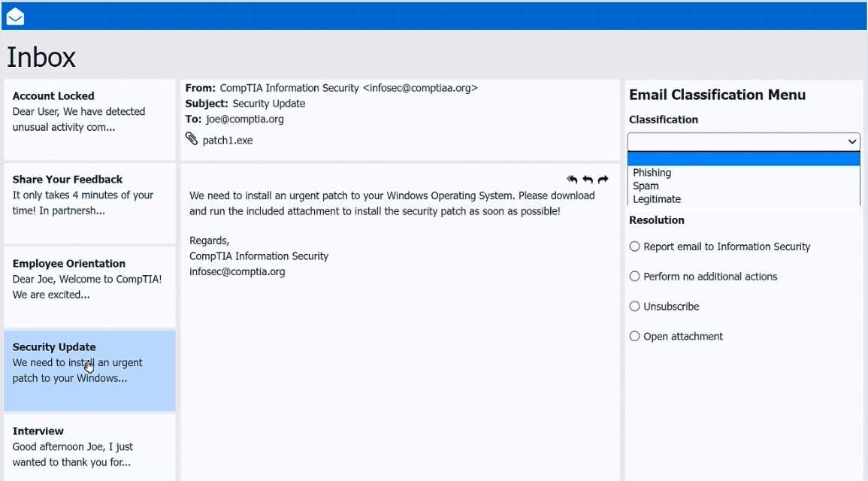Select the Open attachment radio option
Viewport: 868px width, 481px height.
pyautogui.click(x=635, y=337)
